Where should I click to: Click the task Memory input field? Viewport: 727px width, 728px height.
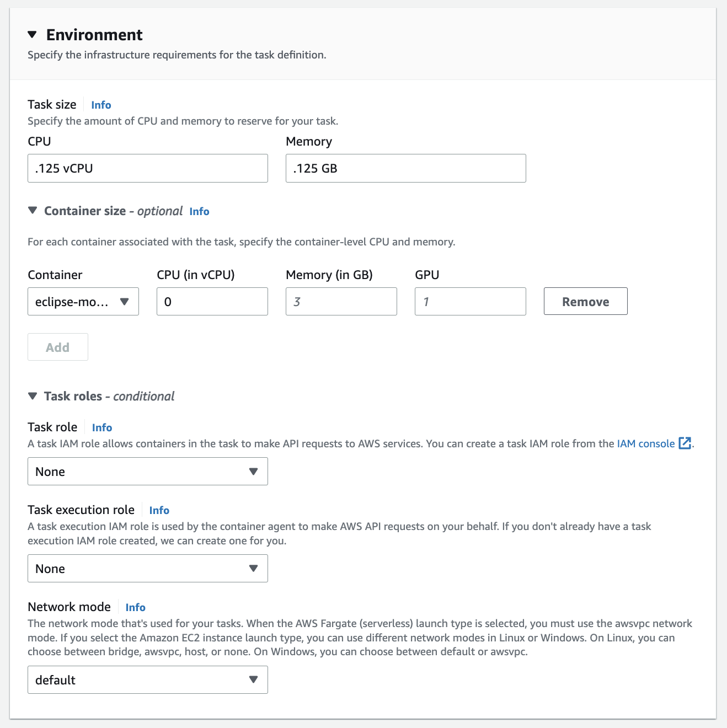(405, 168)
